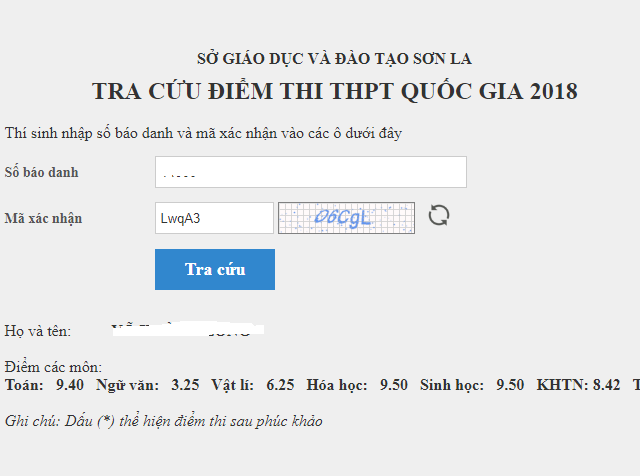Click the Điểm các môn label
Viewport: 640px width, 476px height.
point(53,368)
